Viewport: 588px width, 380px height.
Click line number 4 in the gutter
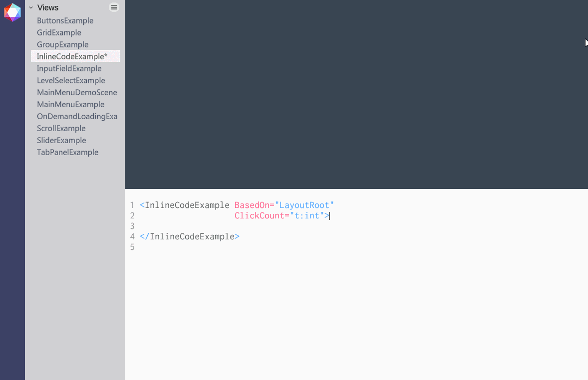click(x=132, y=237)
